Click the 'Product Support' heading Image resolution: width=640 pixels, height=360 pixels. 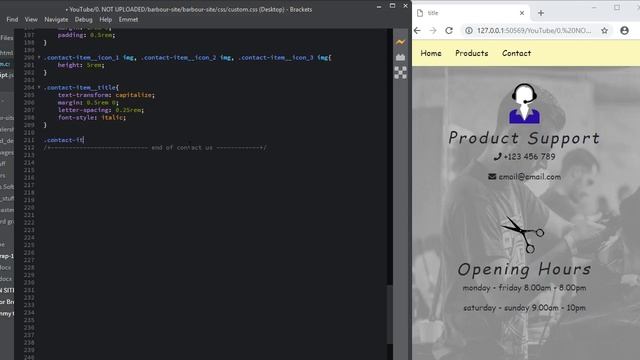(x=524, y=138)
